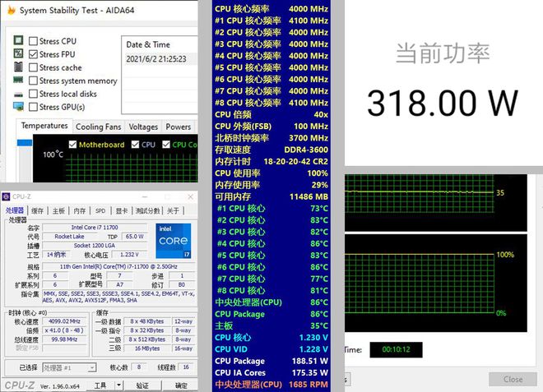Click the Socket 1200 LGA field
Image resolution: width=543 pixels, height=392 pixels.
tap(95, 245)
